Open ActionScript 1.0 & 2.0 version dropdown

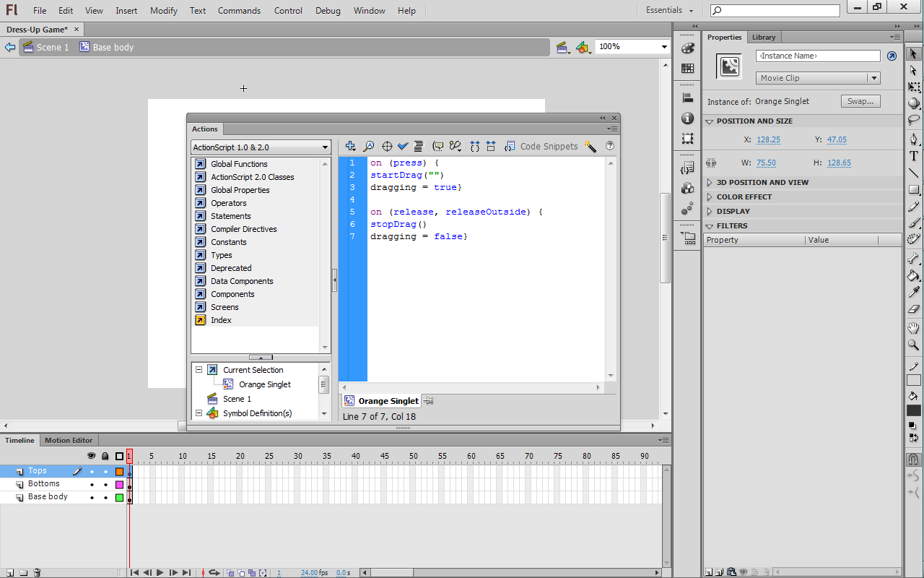(x=261, y=147)
